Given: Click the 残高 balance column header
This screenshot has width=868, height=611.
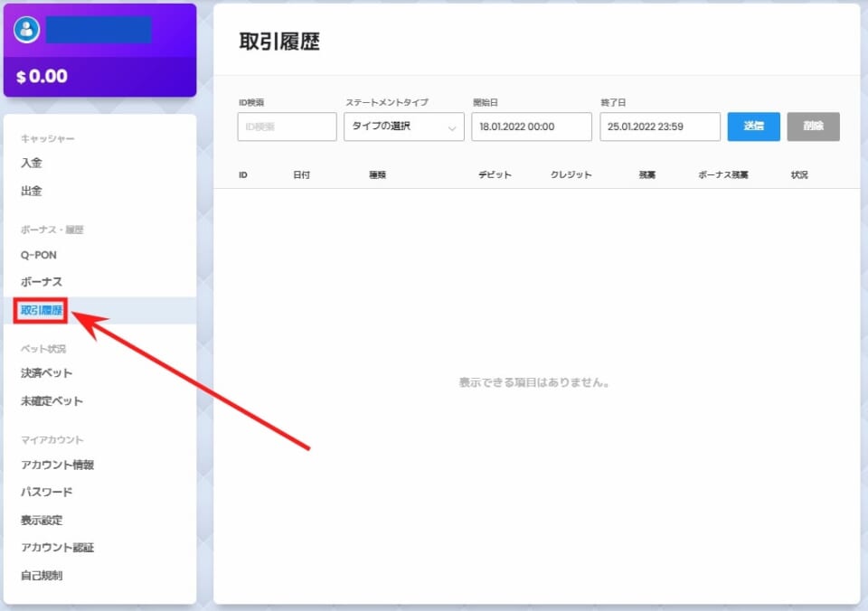Looking at the screenshot, I should (647, 174).
